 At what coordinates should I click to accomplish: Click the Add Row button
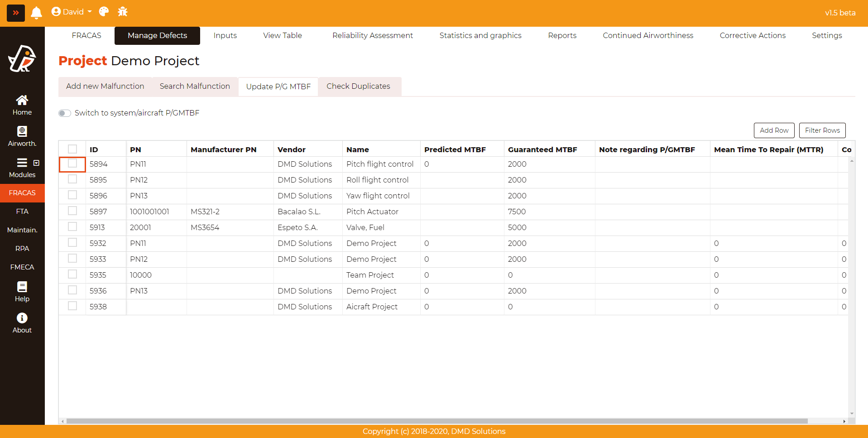774,130
